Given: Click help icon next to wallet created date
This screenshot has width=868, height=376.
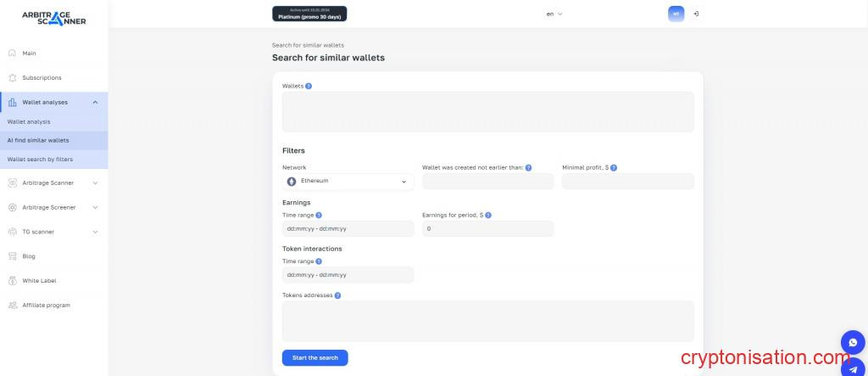Looking at the screenshot, I should [528, 167].
